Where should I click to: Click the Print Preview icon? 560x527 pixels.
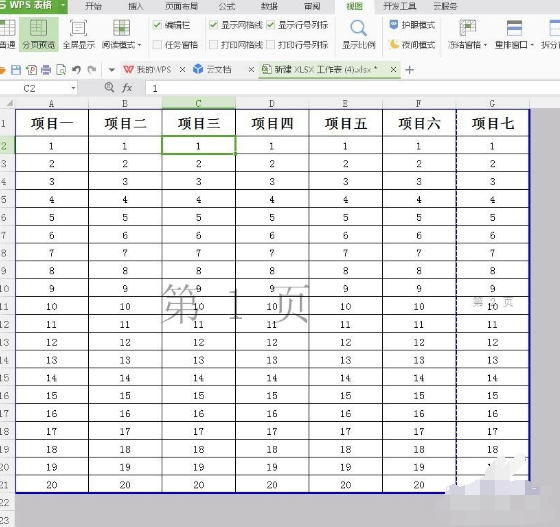pos(61,70)
